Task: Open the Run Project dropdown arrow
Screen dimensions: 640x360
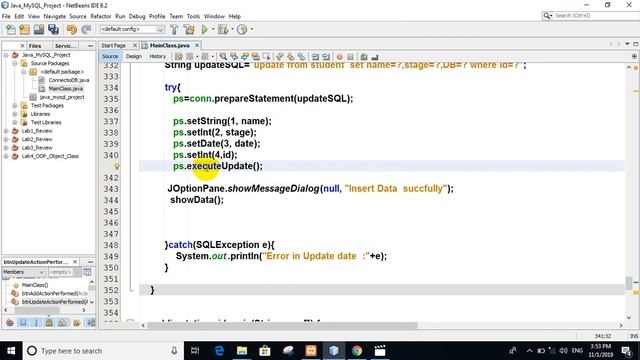Action: [213, 29]
